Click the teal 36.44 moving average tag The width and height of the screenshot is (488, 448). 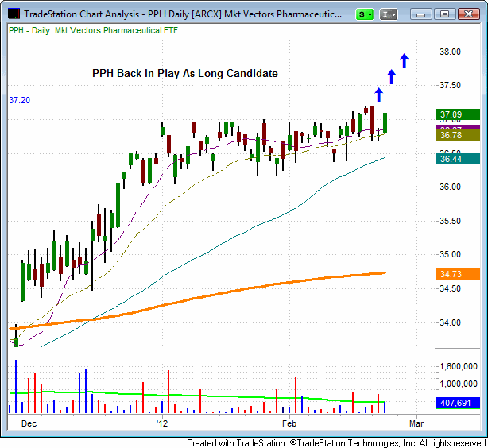(x=458, y=159)
